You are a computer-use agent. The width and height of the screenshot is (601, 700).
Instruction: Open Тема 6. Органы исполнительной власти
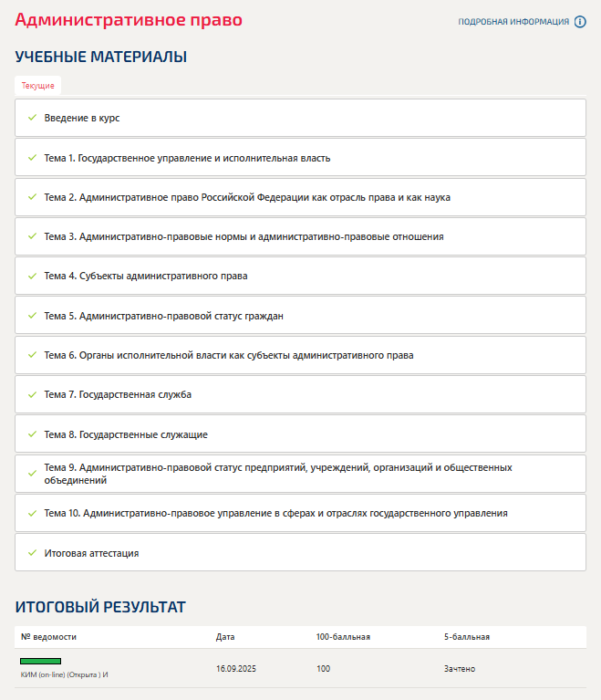tap(229, 355)
